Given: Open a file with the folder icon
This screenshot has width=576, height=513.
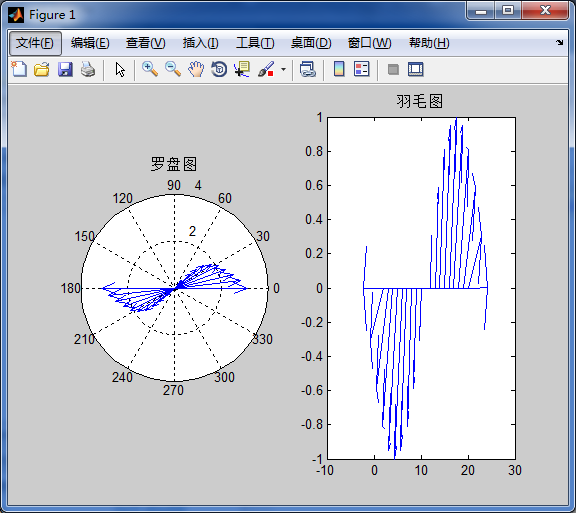Looking at the screenshot, I should 42,69.
